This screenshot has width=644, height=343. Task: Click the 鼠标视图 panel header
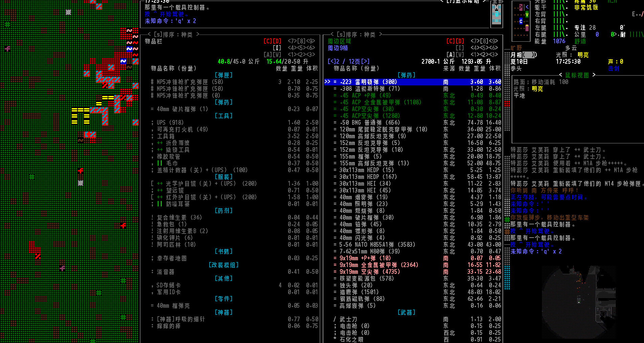pyautogui.click(x=577, y=75)
